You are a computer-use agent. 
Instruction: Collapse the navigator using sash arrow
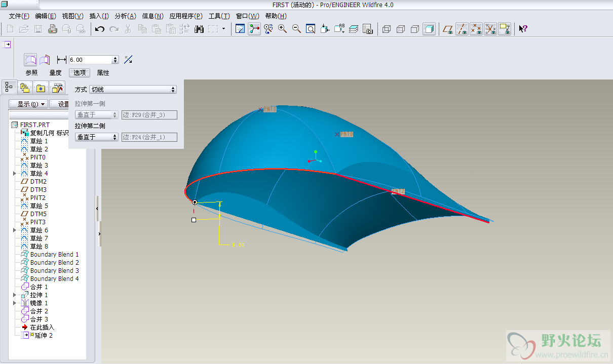click(97, 209)
